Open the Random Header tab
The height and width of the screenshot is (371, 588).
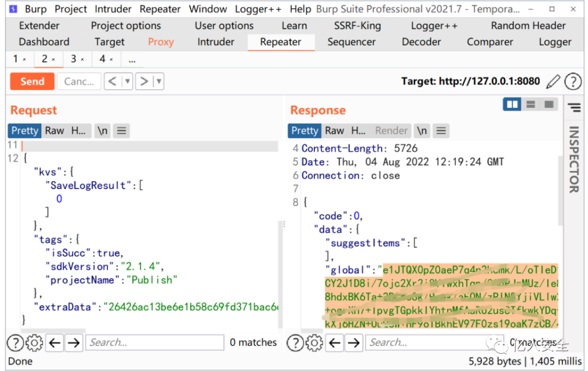[x=528, y=26]
